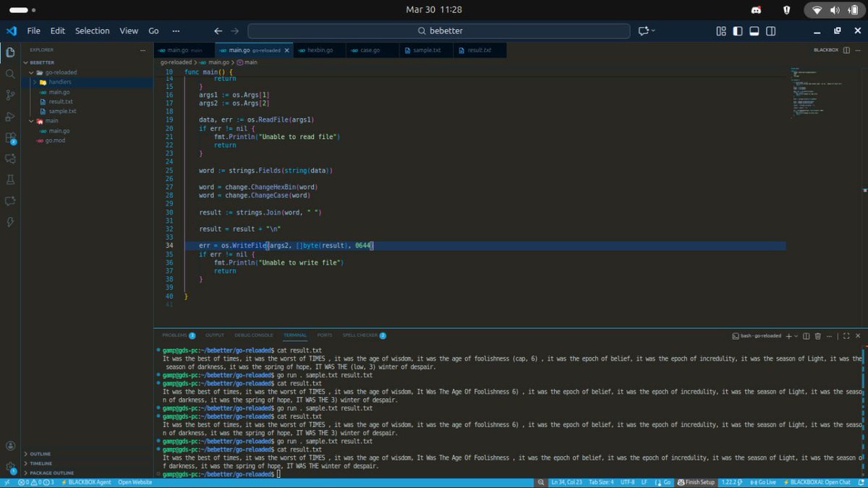Maximize the terminal panel size

coord(847,336)
